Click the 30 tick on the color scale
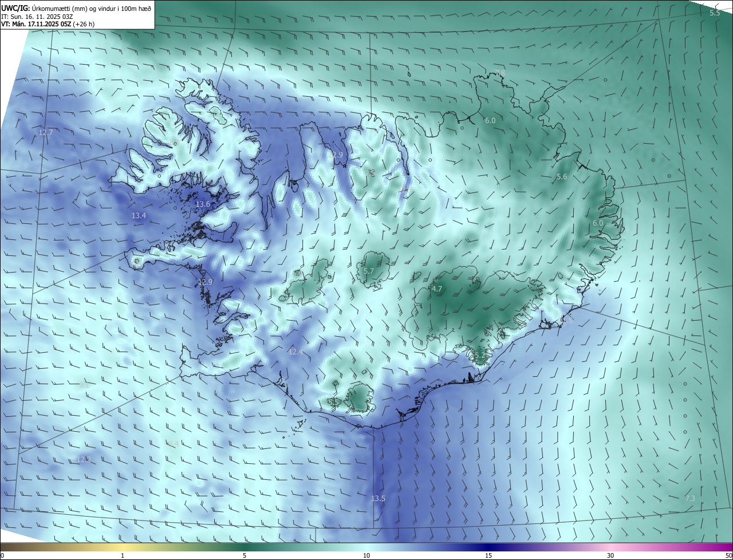This screenshot has height=560, width=733. click(x=610, y=555)
